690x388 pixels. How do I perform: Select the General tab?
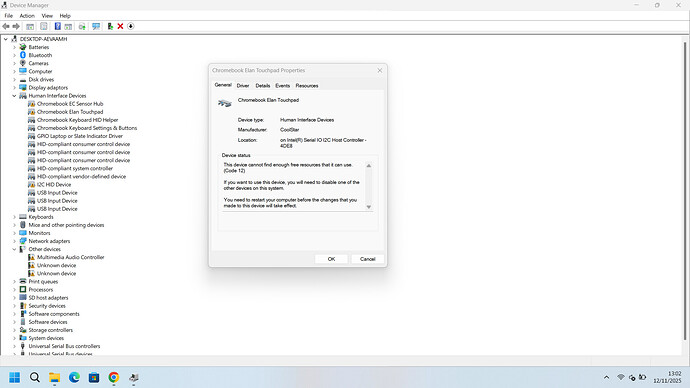pos(223,85)
